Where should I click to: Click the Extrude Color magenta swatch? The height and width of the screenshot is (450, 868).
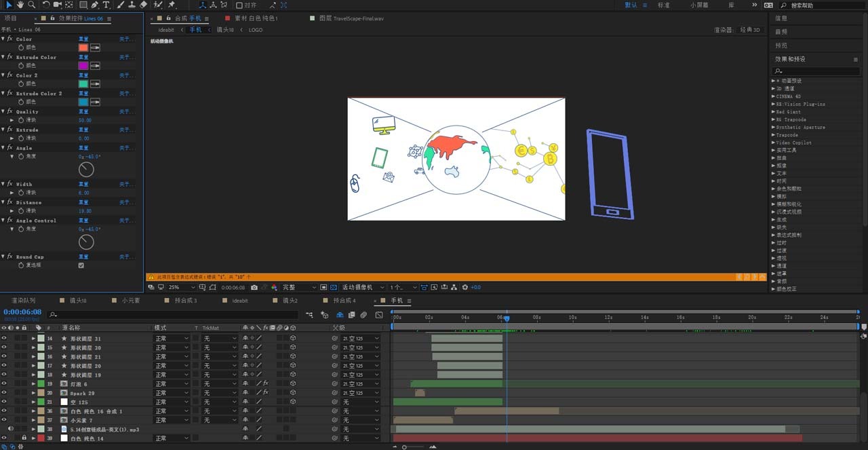pyautogui.click(x=83, y=66)
